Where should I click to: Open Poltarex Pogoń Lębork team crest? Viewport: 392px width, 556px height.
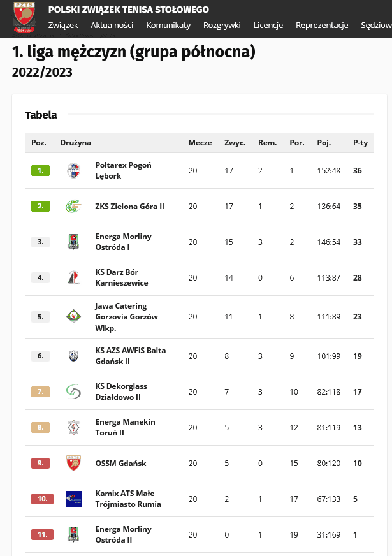pos(74,170)
